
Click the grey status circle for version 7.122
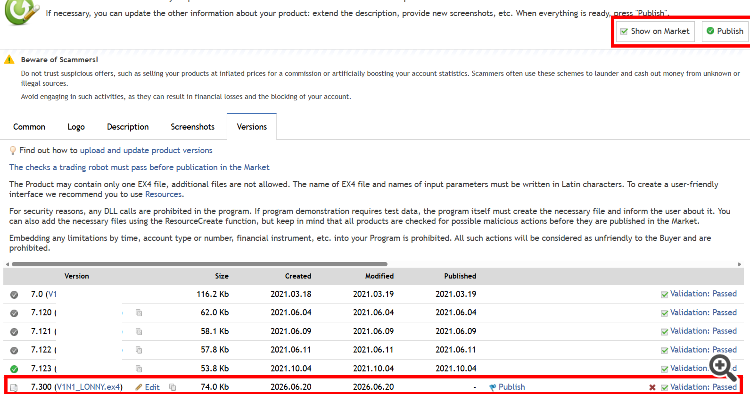pos(14,350)
